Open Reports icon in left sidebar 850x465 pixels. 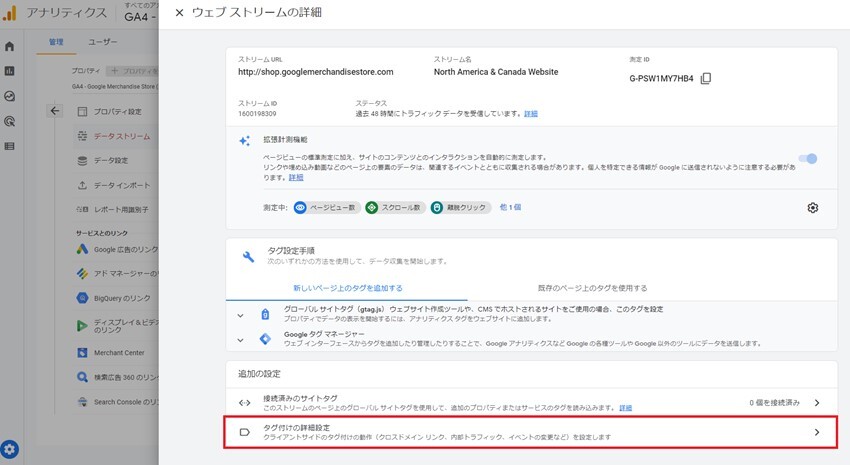pos(9,71)
